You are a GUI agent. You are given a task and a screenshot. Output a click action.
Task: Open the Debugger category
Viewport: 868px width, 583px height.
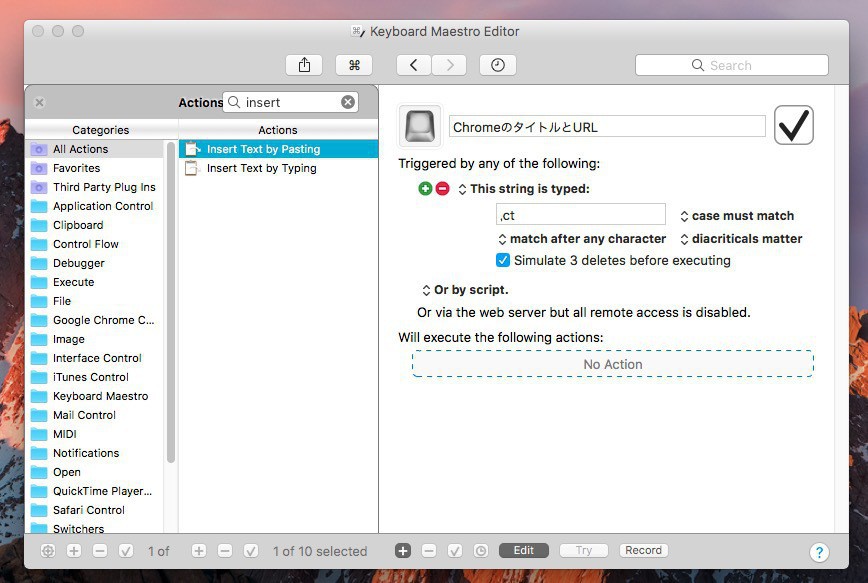[94, 263]
